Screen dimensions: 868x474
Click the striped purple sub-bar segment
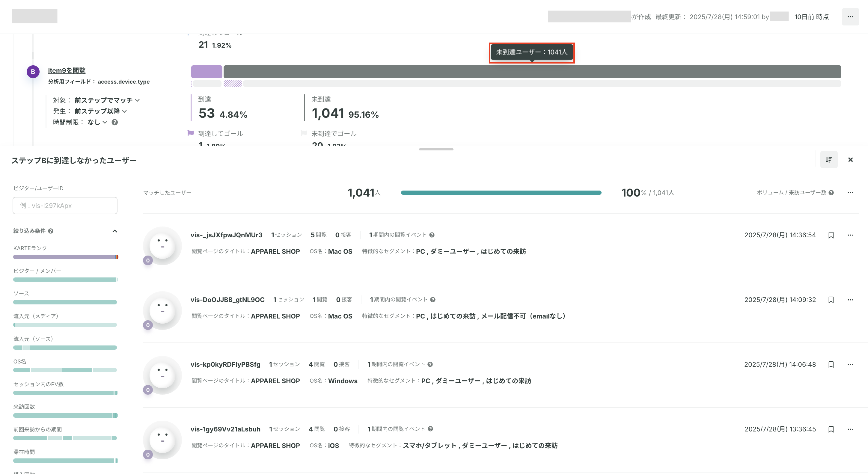[233, 84]
